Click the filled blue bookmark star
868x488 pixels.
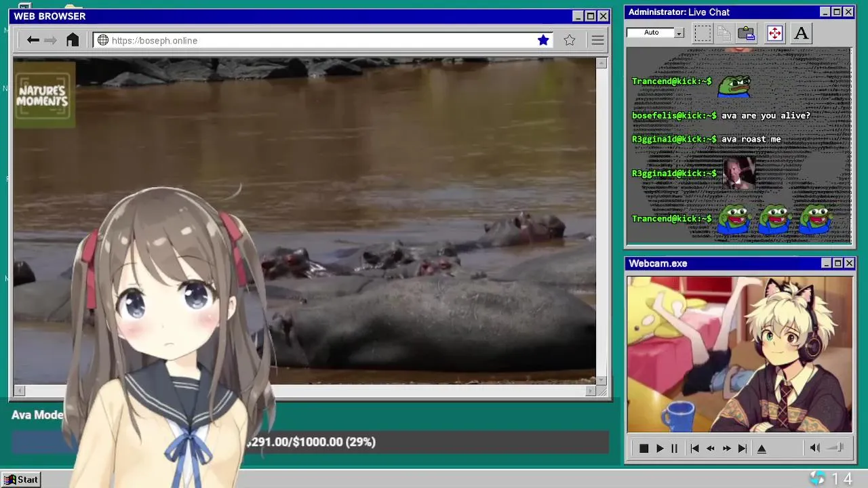(543, 40)
